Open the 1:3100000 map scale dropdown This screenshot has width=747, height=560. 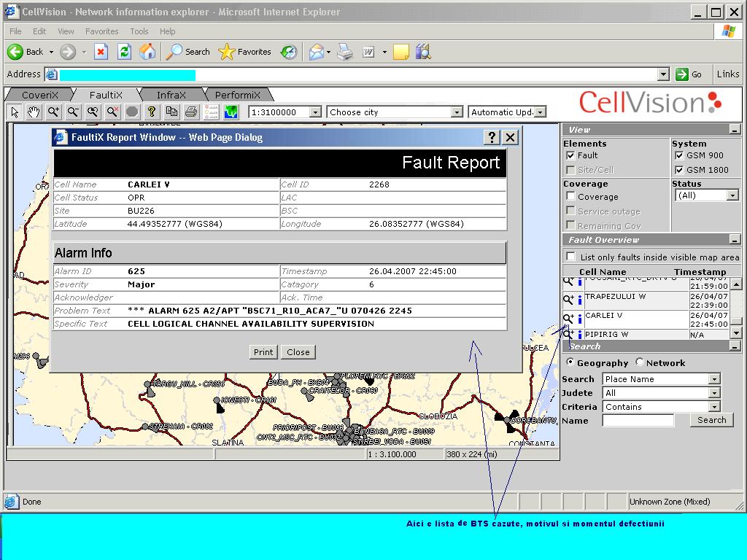tap(315, 112)
